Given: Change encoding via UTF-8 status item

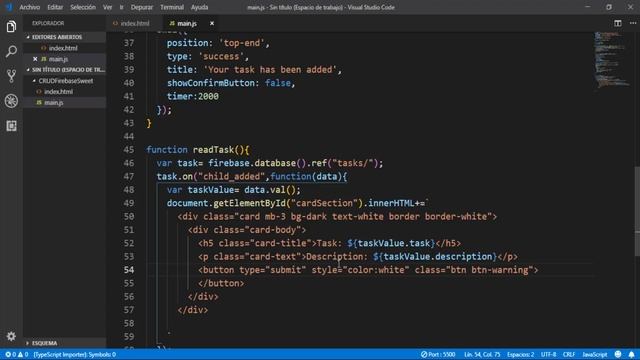Looking at the screenshot, I should (x=548, y=354).
